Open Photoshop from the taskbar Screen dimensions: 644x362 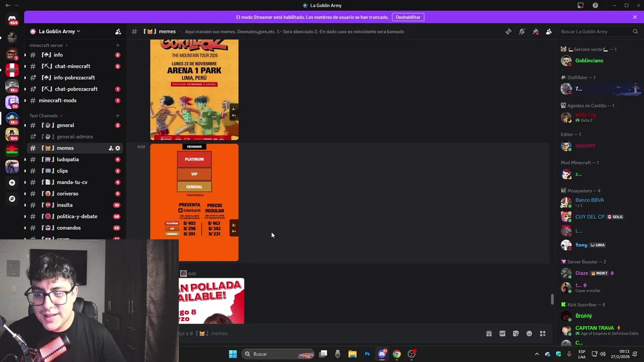(367, 354)
